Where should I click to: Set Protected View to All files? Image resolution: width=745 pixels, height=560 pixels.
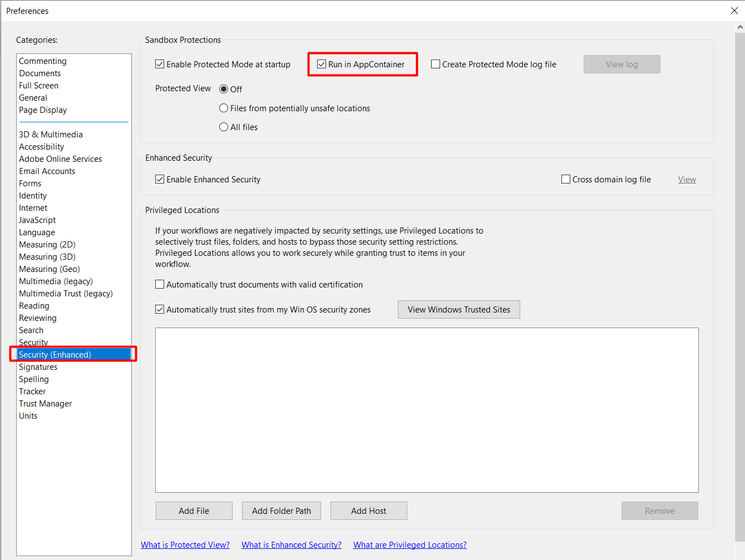point(224,127)
